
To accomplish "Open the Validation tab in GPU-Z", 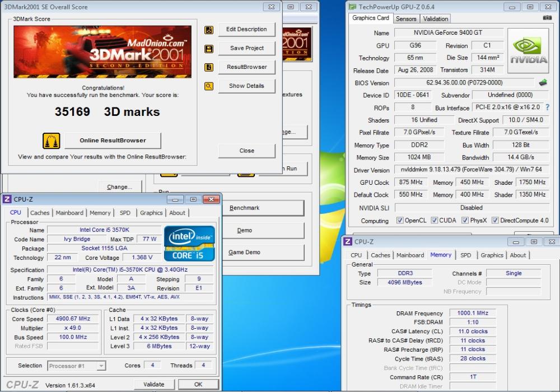I will click(x=435, y=18).
